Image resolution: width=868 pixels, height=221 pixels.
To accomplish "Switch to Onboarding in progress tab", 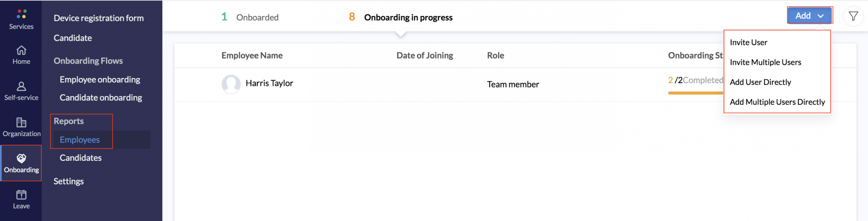I will click(x=401, y=17).
